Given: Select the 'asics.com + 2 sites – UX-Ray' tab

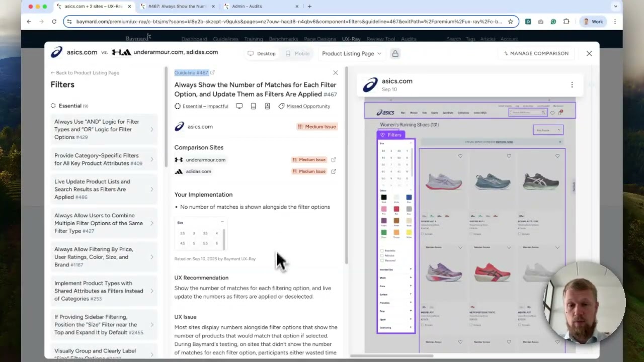Looking at the screenshot, I should click(94, 7).
